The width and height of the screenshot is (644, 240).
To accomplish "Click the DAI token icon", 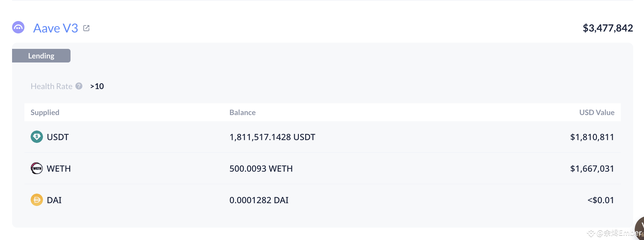I will (37, 200).
